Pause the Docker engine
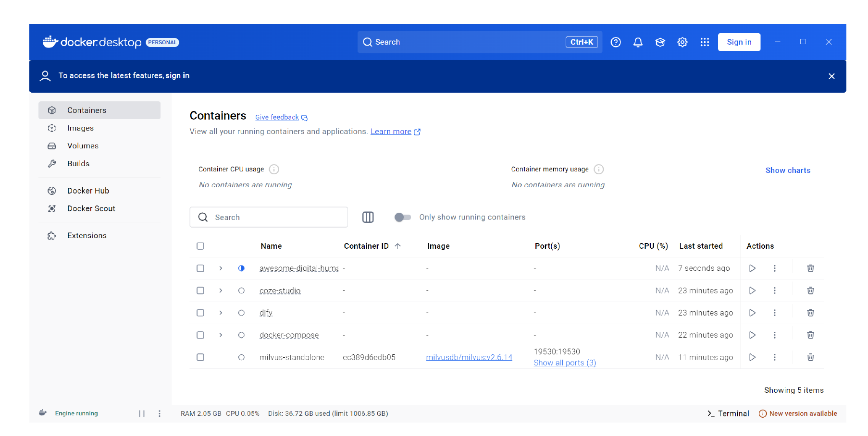This screenshot has width=868, height=436. [x=142, y=413]
